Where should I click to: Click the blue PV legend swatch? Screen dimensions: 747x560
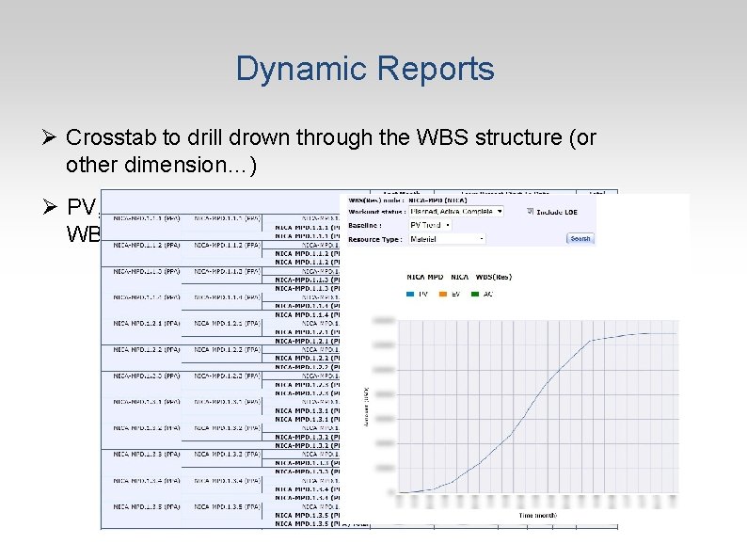click(409, 294)
